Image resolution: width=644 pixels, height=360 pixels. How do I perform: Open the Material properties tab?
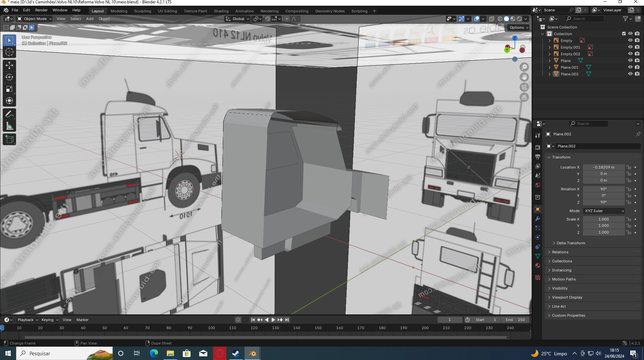click(x=538, y=265)
